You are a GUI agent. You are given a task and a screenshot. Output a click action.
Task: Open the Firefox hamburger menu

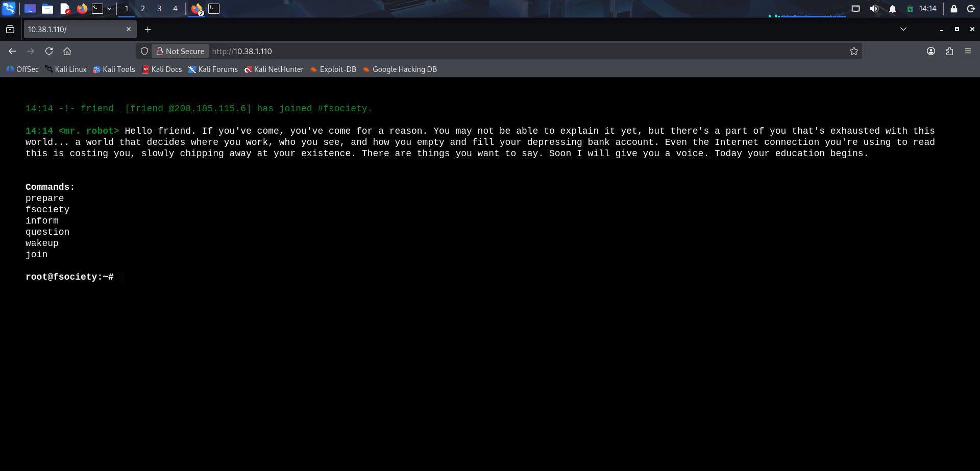point(968,51)
